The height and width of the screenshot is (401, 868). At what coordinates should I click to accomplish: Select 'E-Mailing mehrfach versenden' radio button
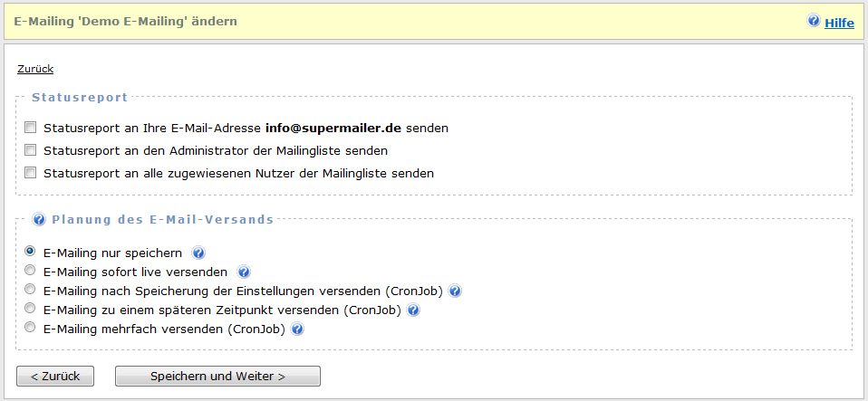click(31, 328)
